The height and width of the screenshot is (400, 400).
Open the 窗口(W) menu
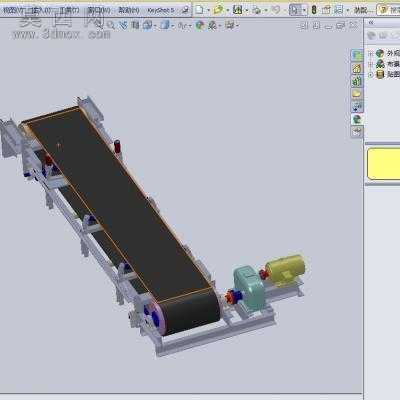point(98,10)
